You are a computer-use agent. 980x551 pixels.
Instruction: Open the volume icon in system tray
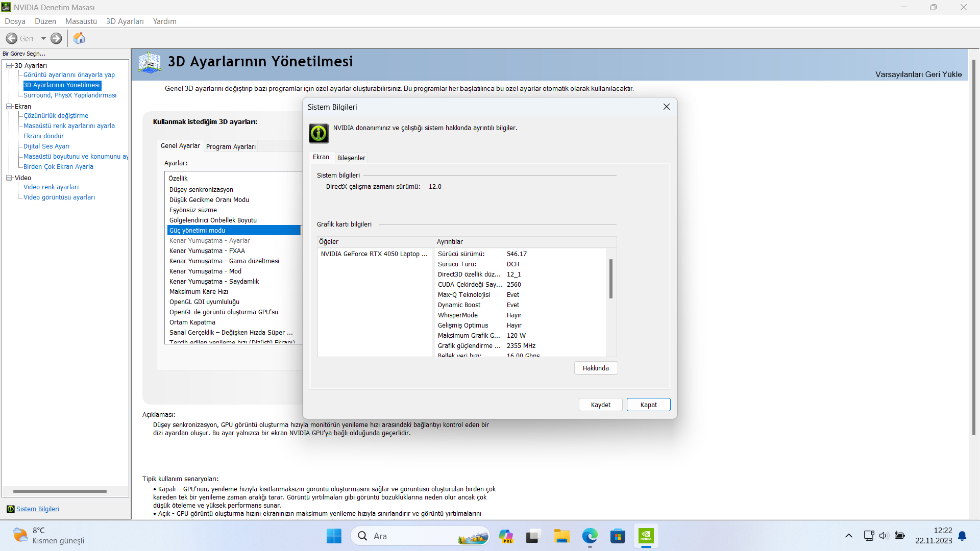click(x=884, y=536)
